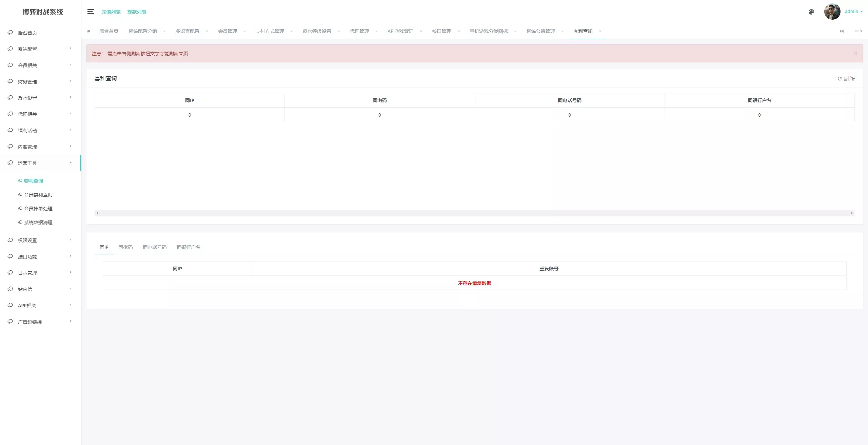The width and height of the screenshot is (868, 445).
Task: Open the 充值列表 link
Action: point(111,12)
